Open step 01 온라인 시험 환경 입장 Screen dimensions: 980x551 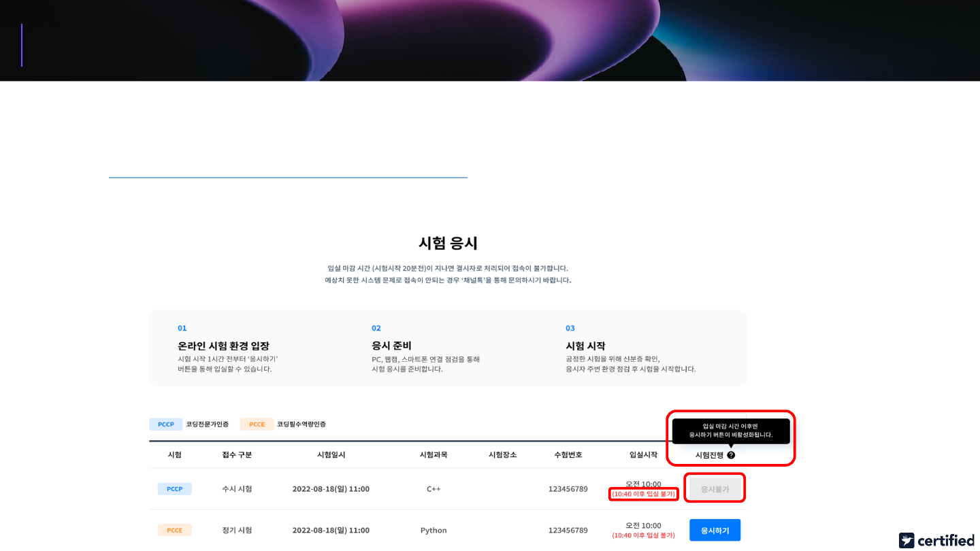click(x=223, y=346)
